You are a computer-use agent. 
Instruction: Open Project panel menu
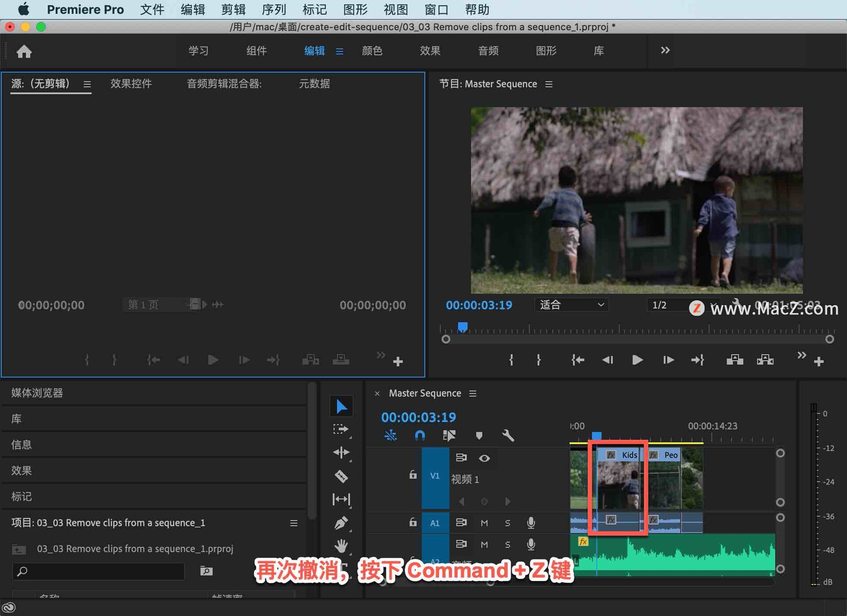pos(293,523)
